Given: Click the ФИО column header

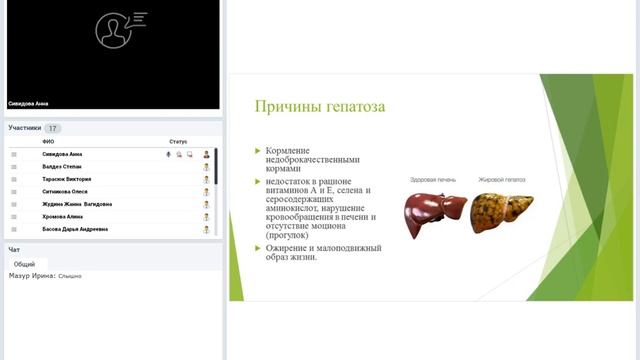Looking at the screenshot, I should (x=48, y=142).
